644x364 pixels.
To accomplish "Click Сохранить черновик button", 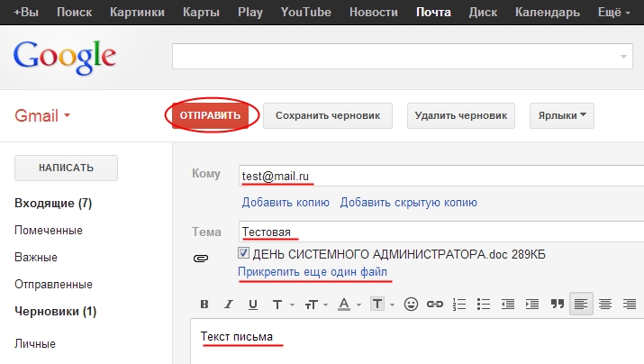I will coord(328,116).
